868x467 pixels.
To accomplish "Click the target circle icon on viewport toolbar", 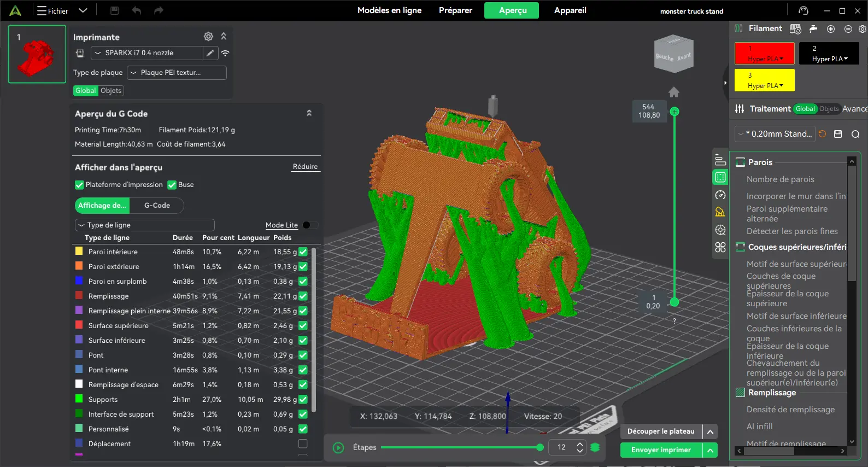I will point(720,230).
